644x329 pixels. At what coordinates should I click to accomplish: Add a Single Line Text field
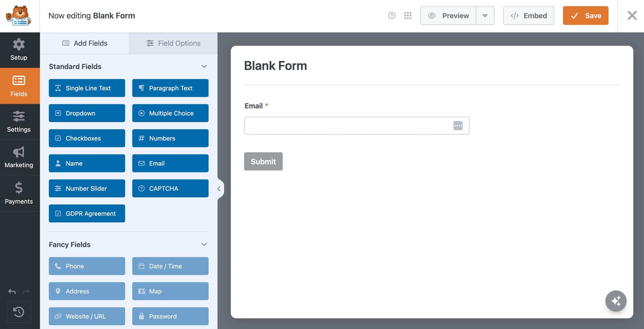pyautogui.click(x=87, y=88)
